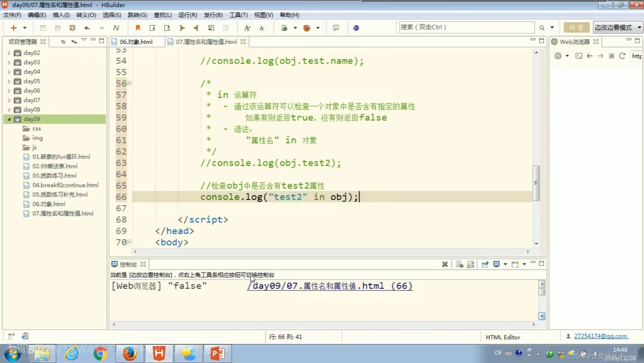The height and width of the screenshot is (363, 644).
Task: Click the New file plus icon
Action: 13,28
